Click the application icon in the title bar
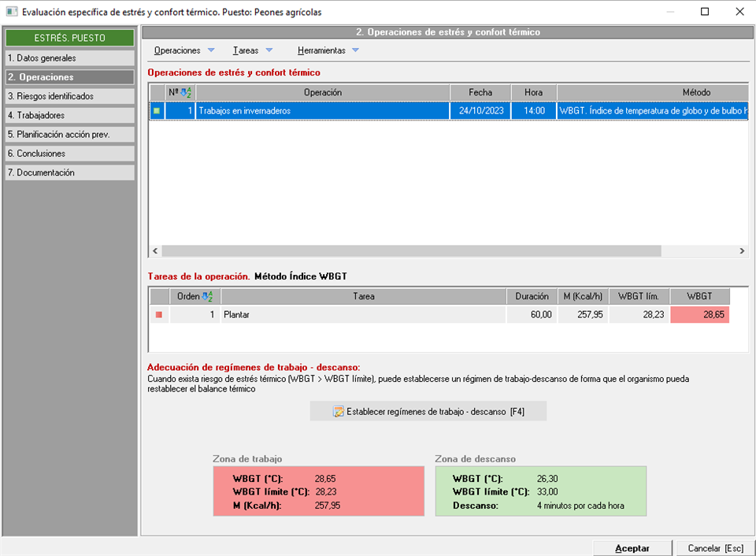 point(11,12)
